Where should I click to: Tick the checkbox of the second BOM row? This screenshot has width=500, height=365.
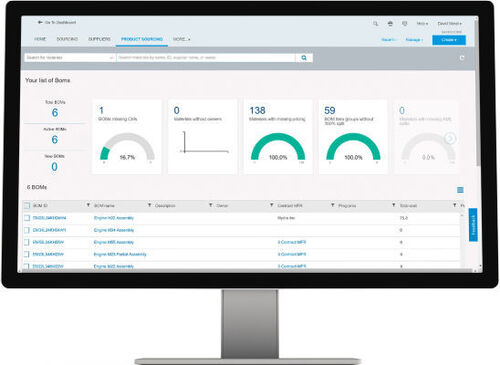coord(27,230)
